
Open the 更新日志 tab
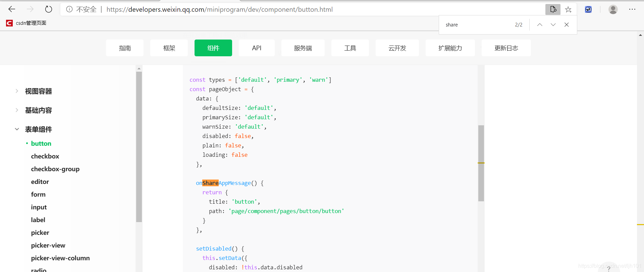click(x=506, y=48)
